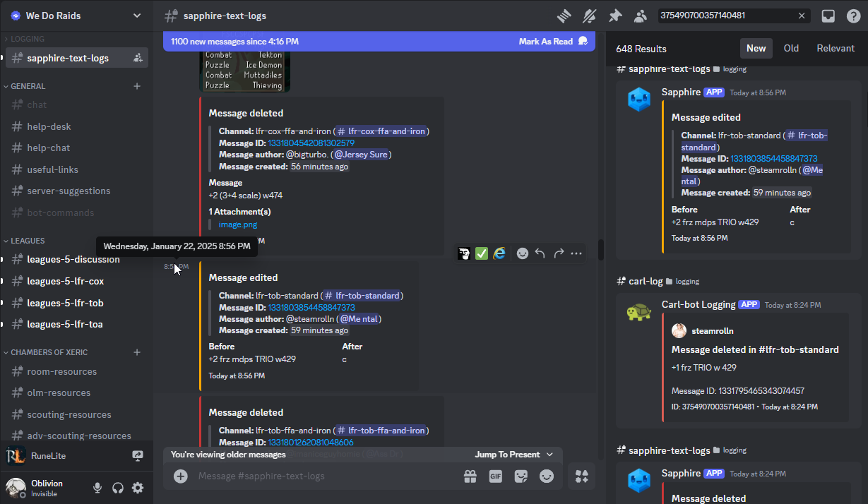Screen dimensions: 868x504
Task: Open the GIF picker
Action: tap(496, 476)
